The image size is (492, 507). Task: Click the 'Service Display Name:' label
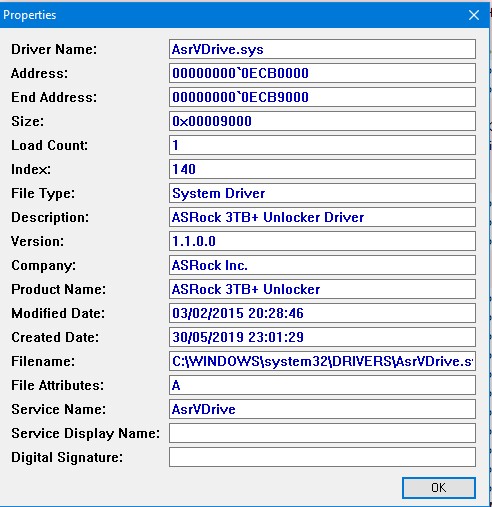85,434
